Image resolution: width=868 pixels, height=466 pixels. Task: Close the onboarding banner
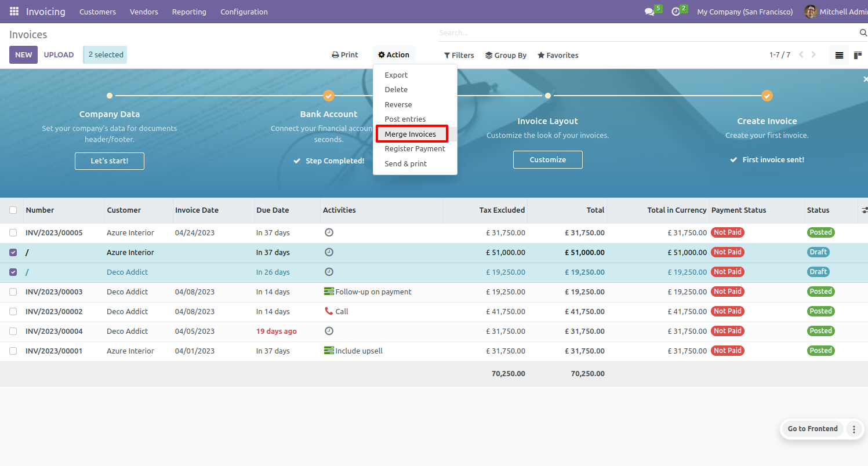coord(865,79)
